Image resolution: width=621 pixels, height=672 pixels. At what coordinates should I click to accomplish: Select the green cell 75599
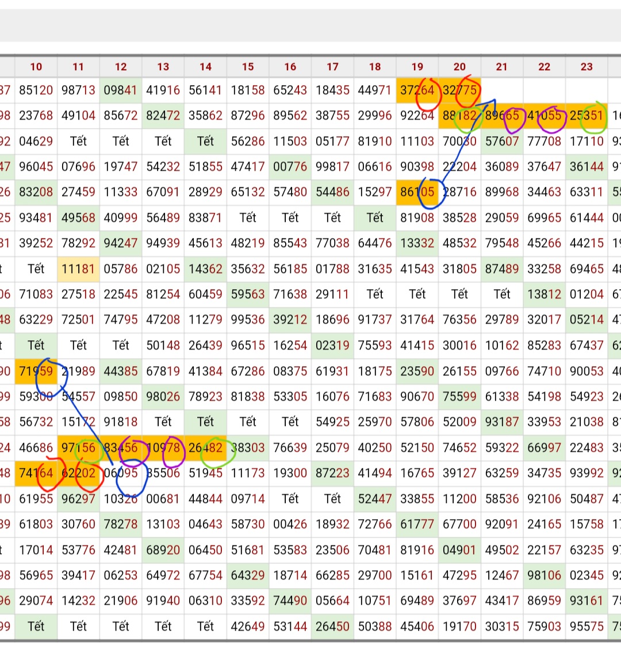coord(459,397)
